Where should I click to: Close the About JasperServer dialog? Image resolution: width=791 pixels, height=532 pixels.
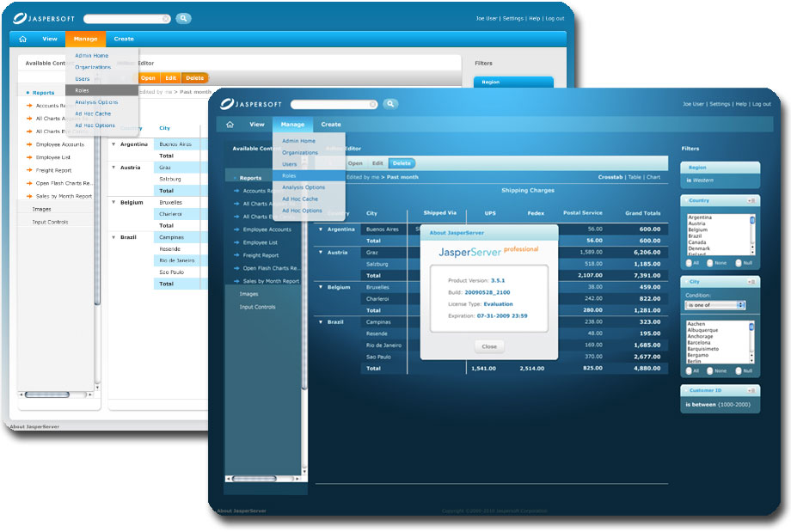tap(488, 346)
